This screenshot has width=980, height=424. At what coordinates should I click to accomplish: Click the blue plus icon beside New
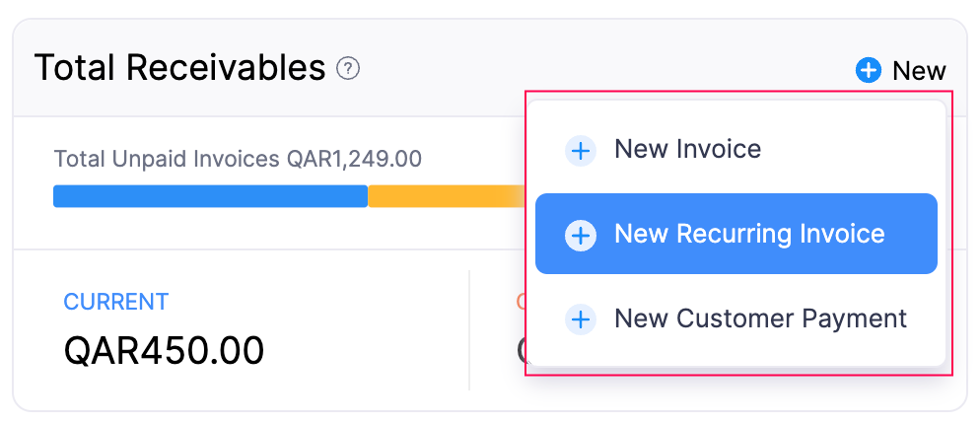(x=868, y=71)
